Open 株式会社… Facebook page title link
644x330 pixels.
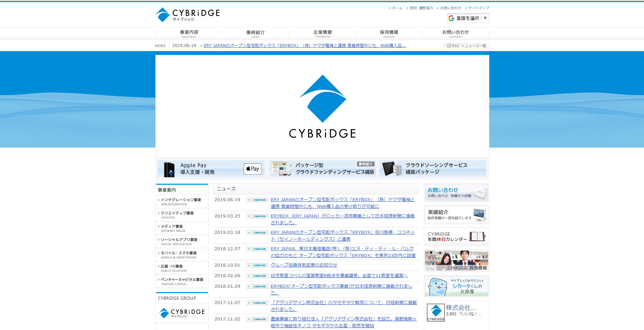461,307
